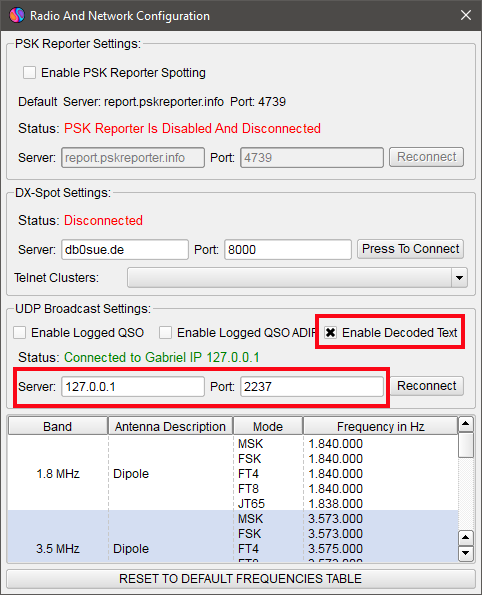Enable PSK Reporter Spotting checkbox
The image size is (482, 595).
29,72
